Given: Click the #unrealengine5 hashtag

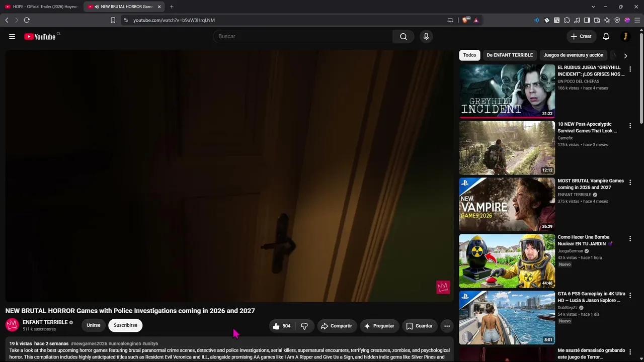Looking at the screenshot, I should (125, 344).
